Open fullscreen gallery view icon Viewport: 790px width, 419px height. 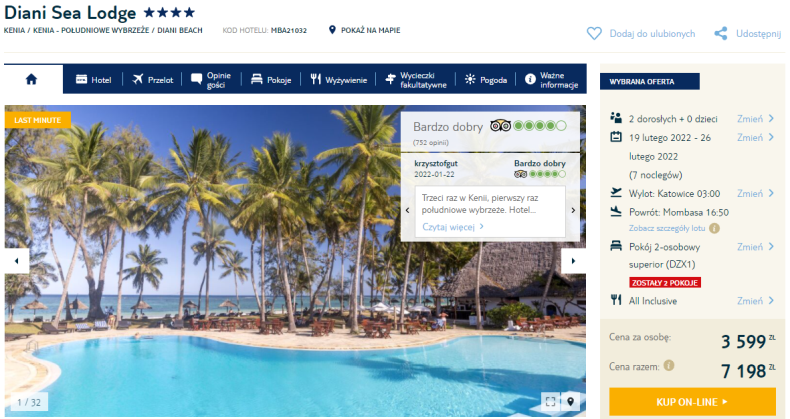point(550,401)
